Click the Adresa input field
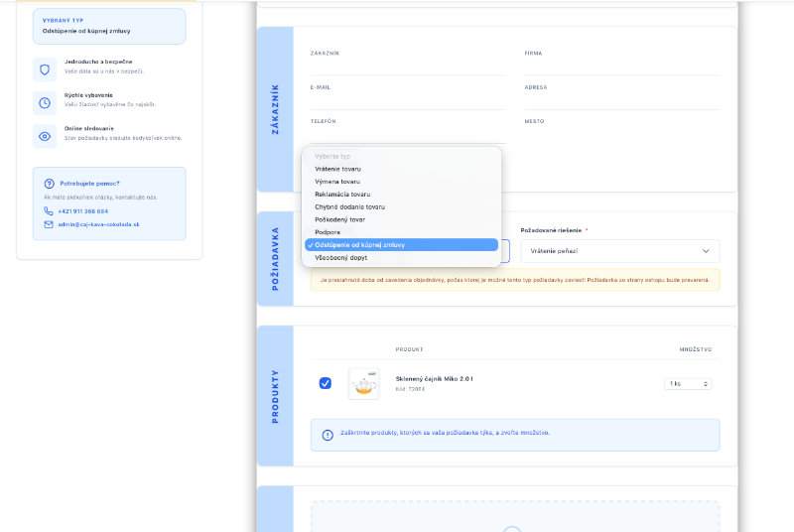Image resolution: width=794 pixels, height=532 pixels. 622,100
